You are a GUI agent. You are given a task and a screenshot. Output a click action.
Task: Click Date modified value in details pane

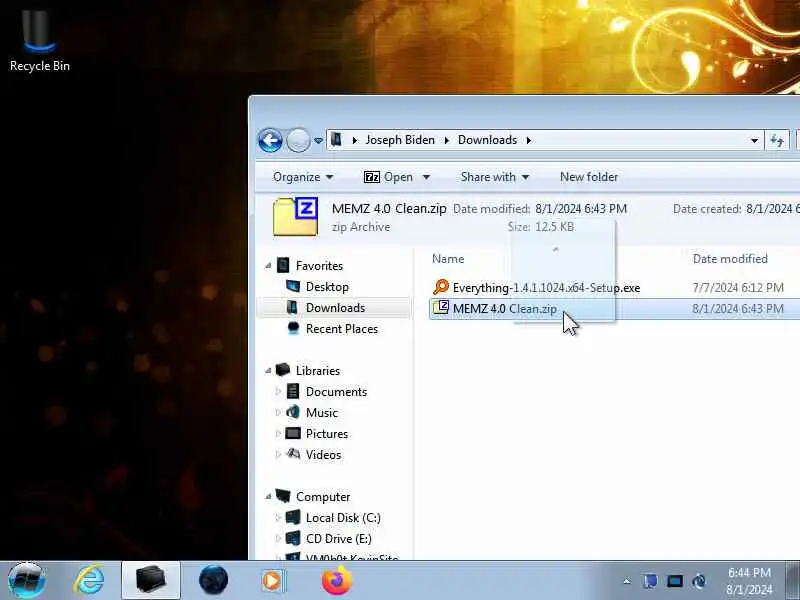581,209
